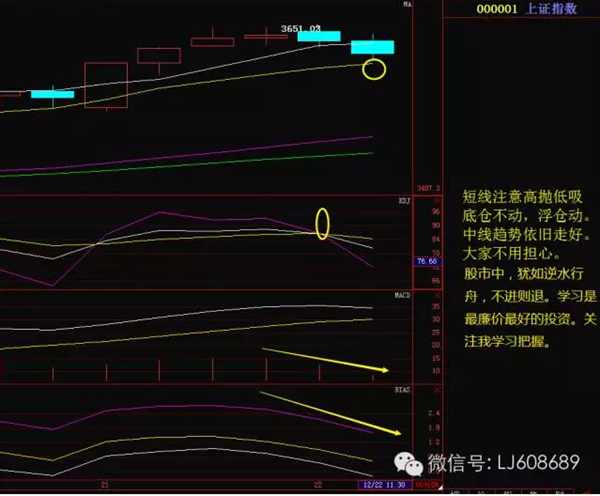
Task: Click the yellow arrow tip in BIAS panel
Action: tap(396, 433)
